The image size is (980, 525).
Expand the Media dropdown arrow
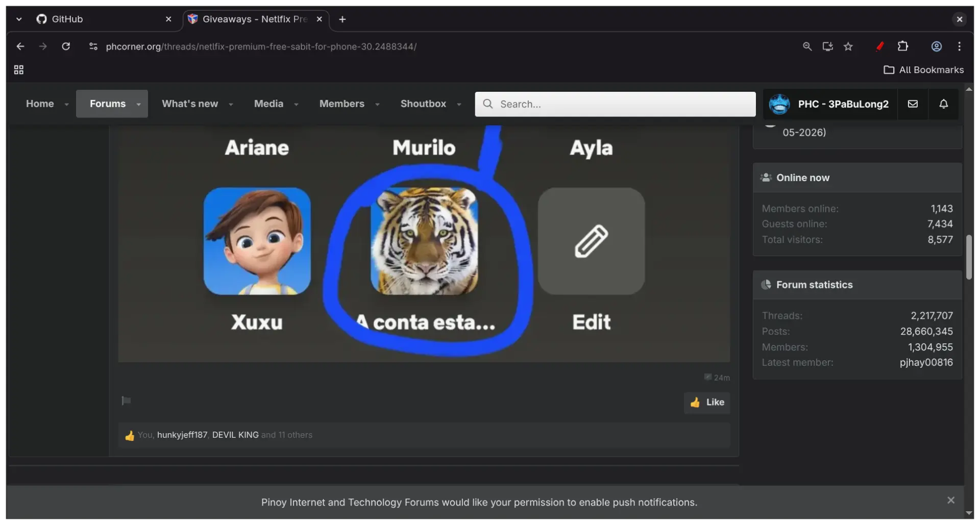[x=296, y=104]
